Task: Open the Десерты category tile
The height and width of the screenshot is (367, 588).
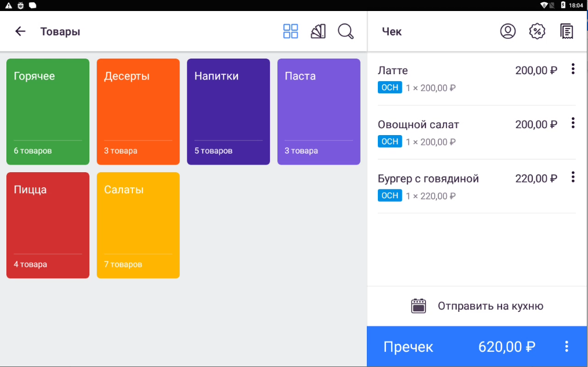Action: coord(138,111)
